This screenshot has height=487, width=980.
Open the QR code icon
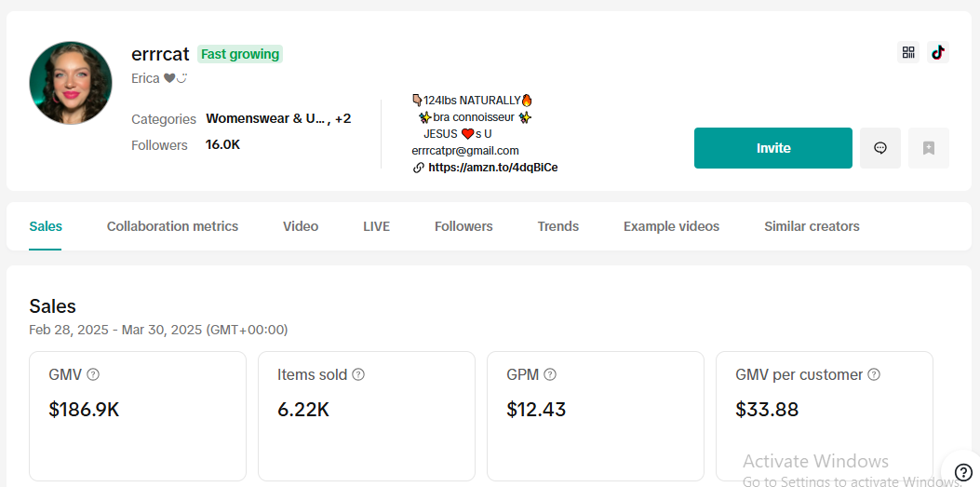(908, 52)
